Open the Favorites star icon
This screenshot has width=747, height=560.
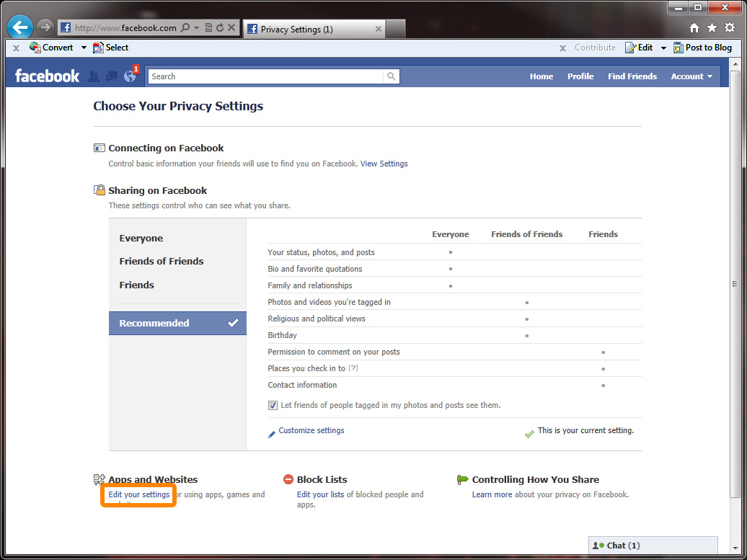[712, 28]
